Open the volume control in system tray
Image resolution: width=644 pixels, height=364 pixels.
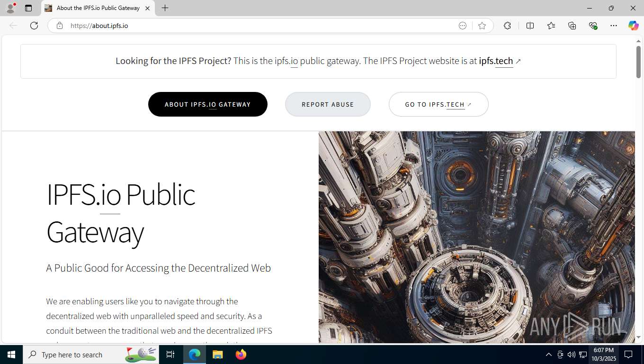click(572, 355)
